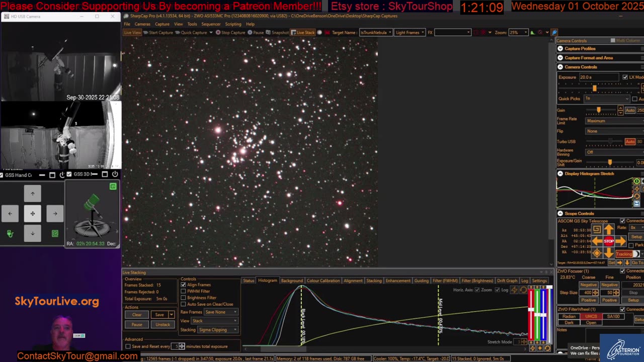Screen dimensions: 644x362
Task: Click the Snapshot toolbar button
Action: click(277, 32)
